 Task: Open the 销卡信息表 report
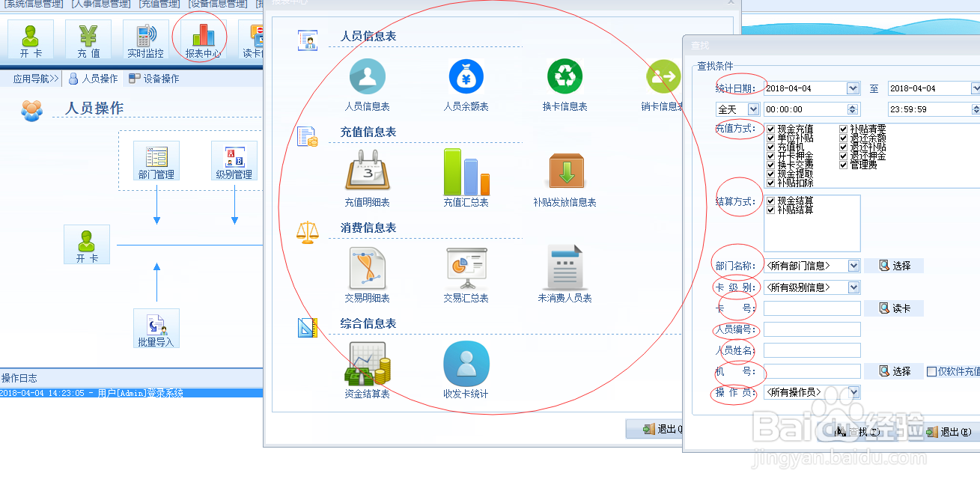tap(663, 85)
